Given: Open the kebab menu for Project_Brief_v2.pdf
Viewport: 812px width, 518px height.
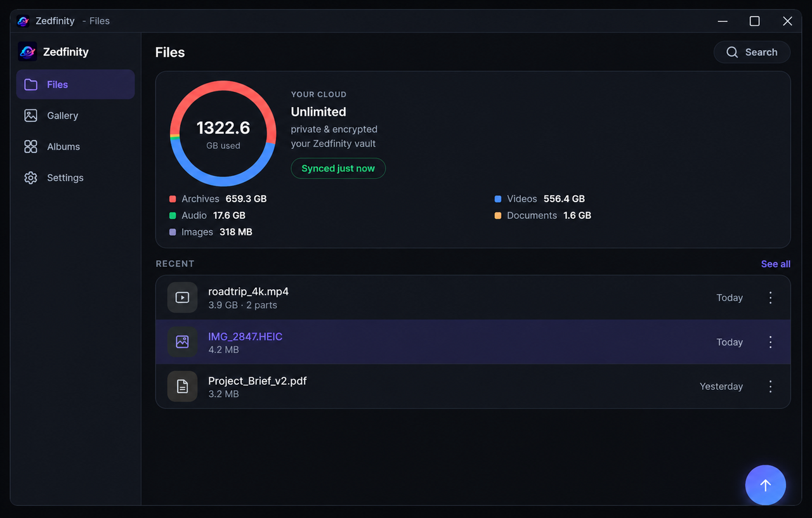Looking at the screenshot, I should [x=770, y=386].
